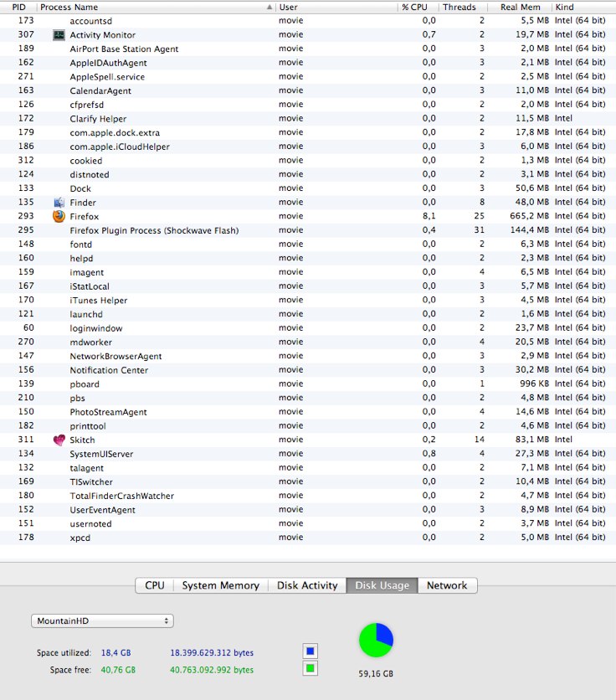Select the Notification Center process
This screenshot has width=616, height=700.
[308, 369]
